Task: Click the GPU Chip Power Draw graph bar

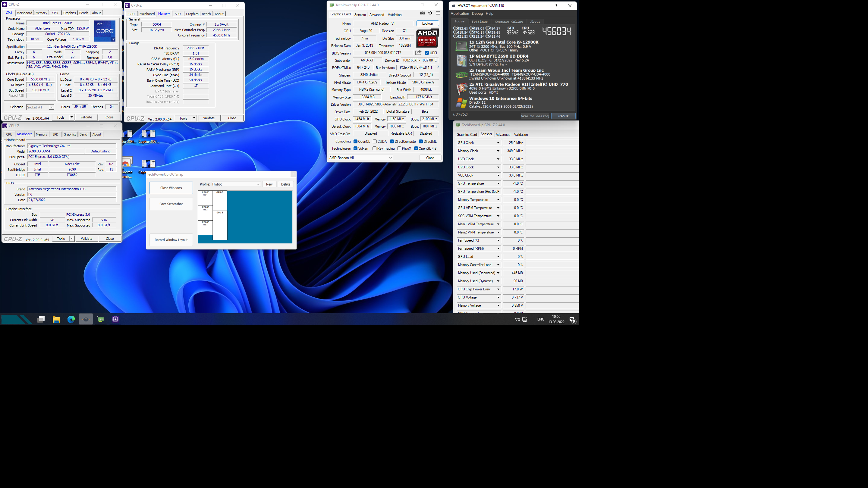Action: pos(552,289)
